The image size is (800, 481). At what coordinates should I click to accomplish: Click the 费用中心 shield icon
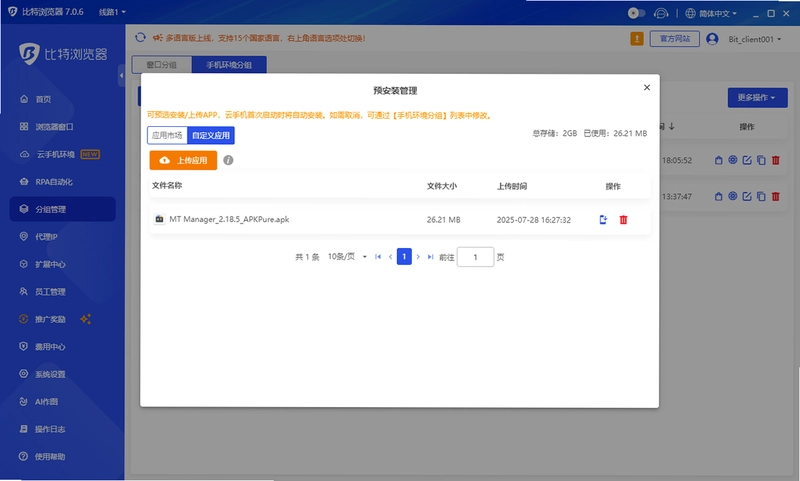pyautogui.click(x=23, y=347)
